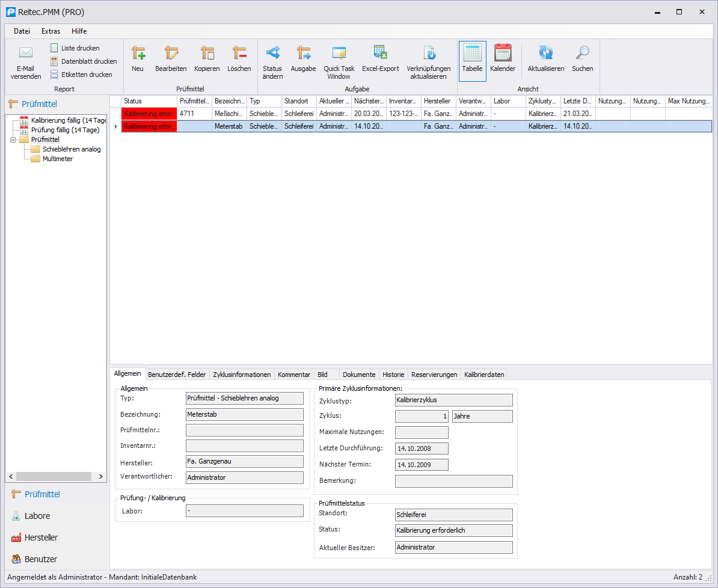718x588 pixels.
Task: Click the Aktualisieren refresh icon
Action: point(545,54)
